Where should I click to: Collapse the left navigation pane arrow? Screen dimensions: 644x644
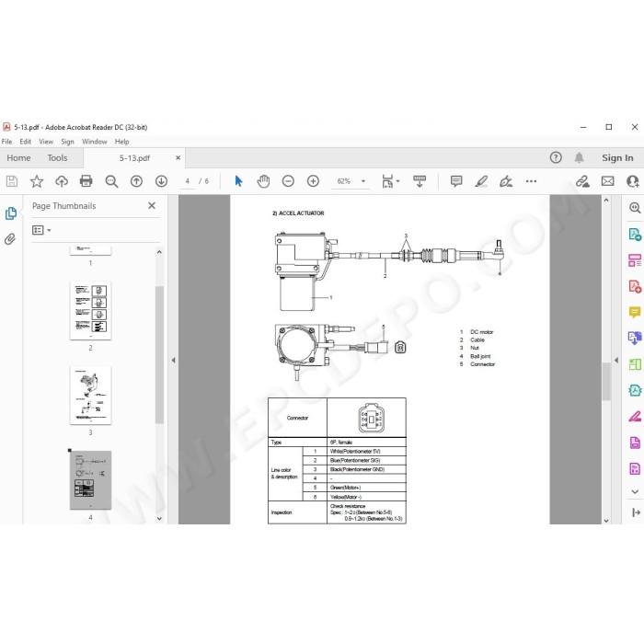pos(173,361)
